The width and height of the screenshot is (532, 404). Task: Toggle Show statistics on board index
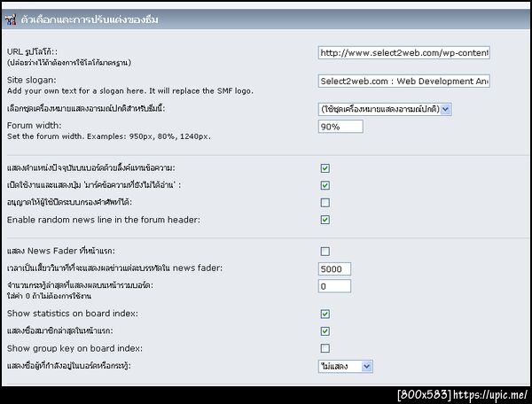coord(325,314)
